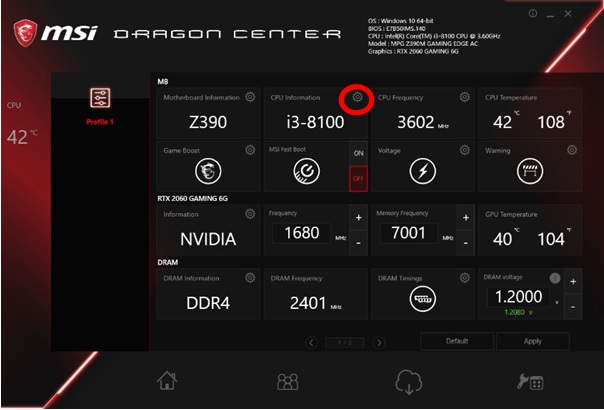Open DRAM Timings memory icon
The height and width of the screenshot is (410, 604).
tap(423, 299)
